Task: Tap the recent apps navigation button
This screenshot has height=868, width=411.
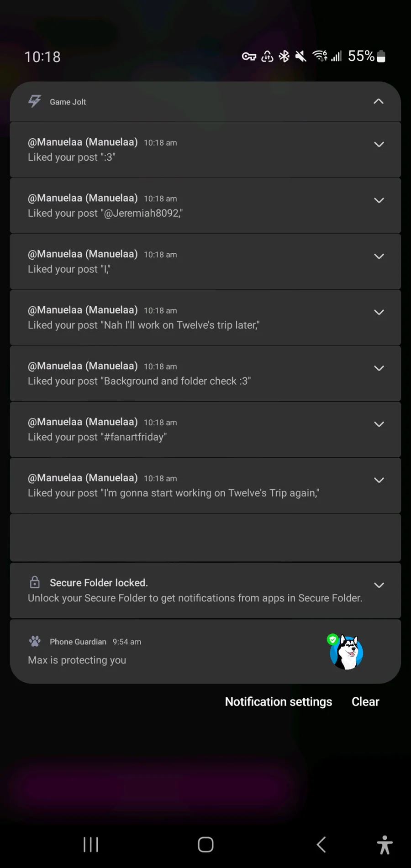Action: click(x=91, y=845)
